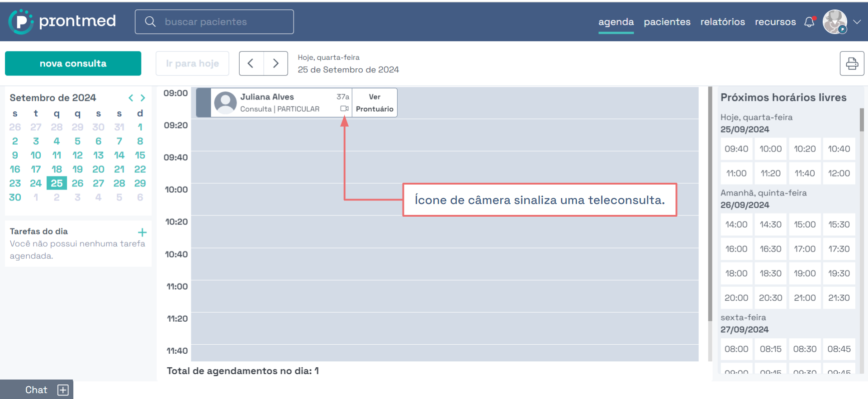The width and height of the screenshot is (868, 399).
Task: Expand the Chat panel with the plus icon
Action: [63, 390]
